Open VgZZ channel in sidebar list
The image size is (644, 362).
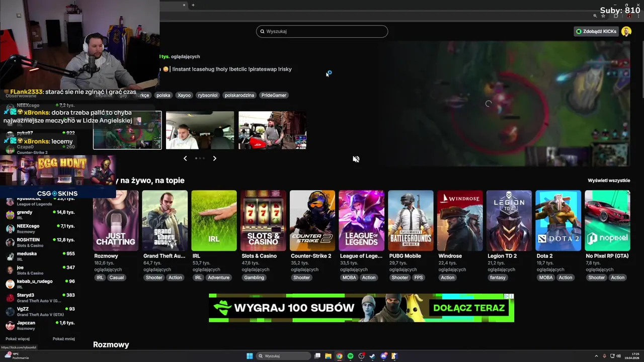click(x=40, y=311)
